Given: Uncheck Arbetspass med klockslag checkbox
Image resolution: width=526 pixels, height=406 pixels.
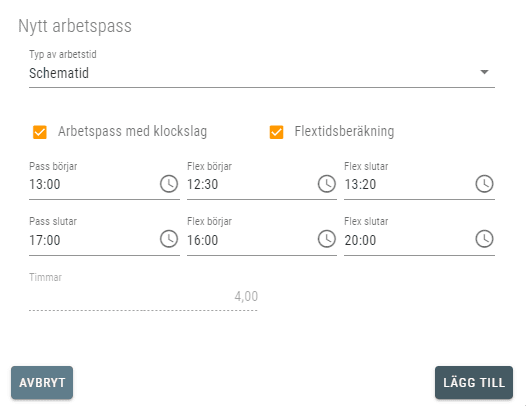Looking at the screenshot, I should coord(40,132).
